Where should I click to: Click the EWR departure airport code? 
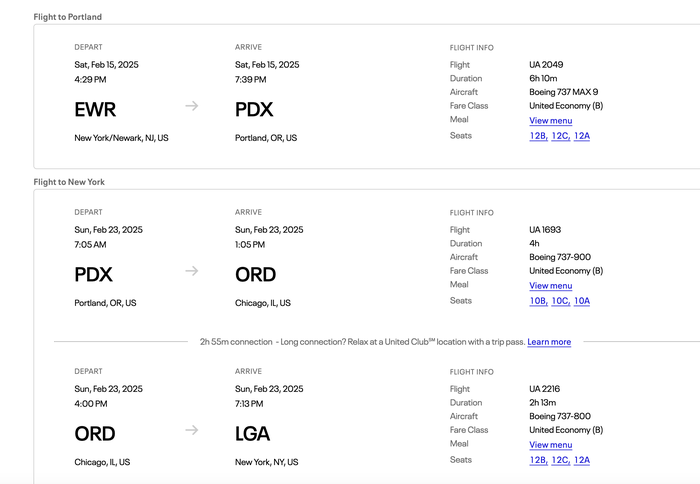(95, 109)
